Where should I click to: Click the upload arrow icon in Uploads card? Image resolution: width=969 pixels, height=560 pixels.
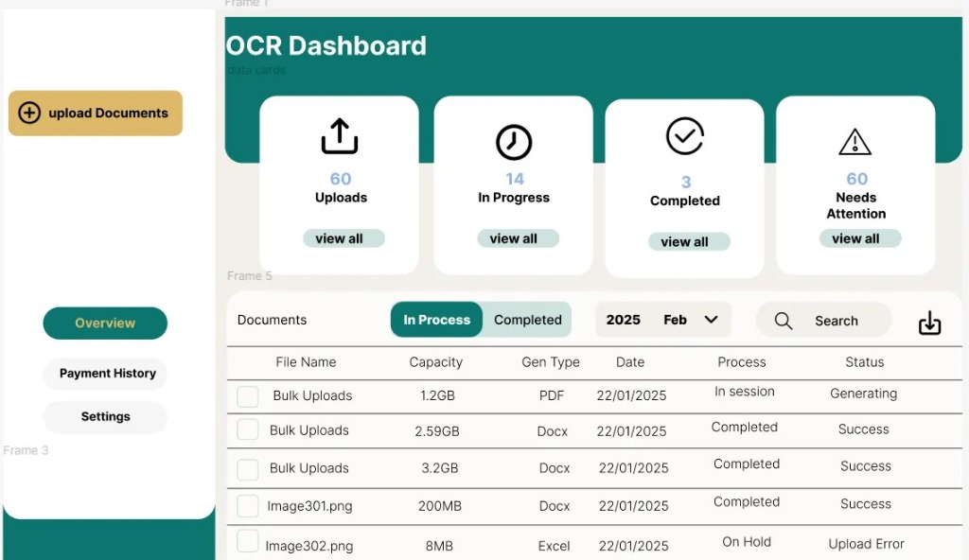[x=340, y=136]
